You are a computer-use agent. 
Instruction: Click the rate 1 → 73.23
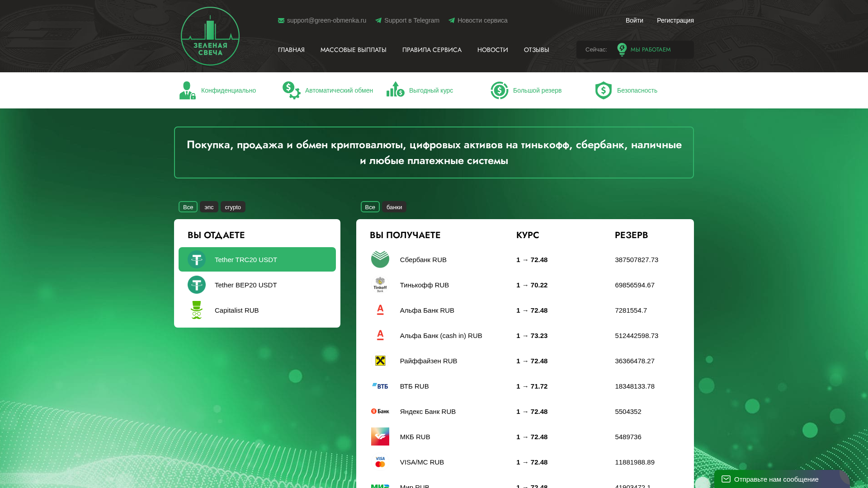pos(532,336)
